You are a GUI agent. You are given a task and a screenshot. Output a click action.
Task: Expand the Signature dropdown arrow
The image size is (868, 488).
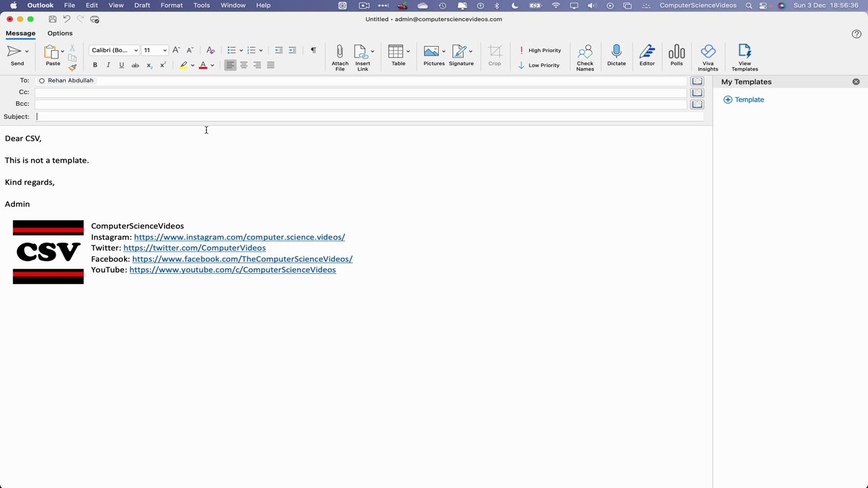pos(471,52)
